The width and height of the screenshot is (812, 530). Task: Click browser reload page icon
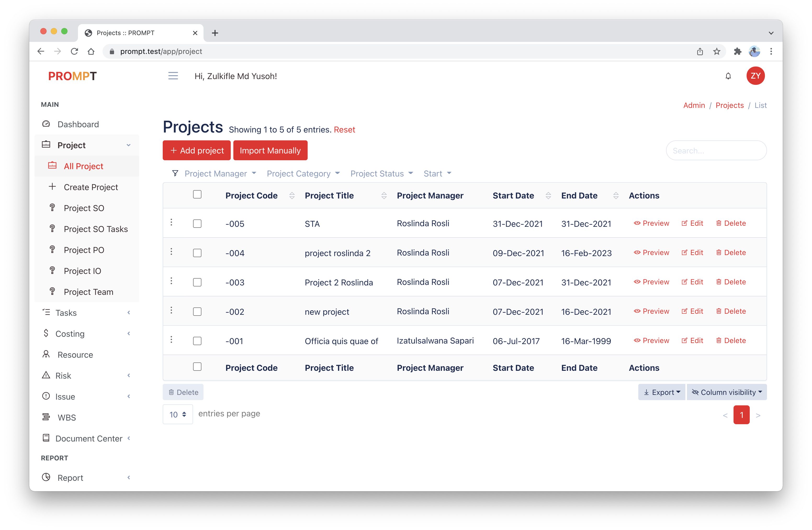pyautogui.click(x=74, y=52)
